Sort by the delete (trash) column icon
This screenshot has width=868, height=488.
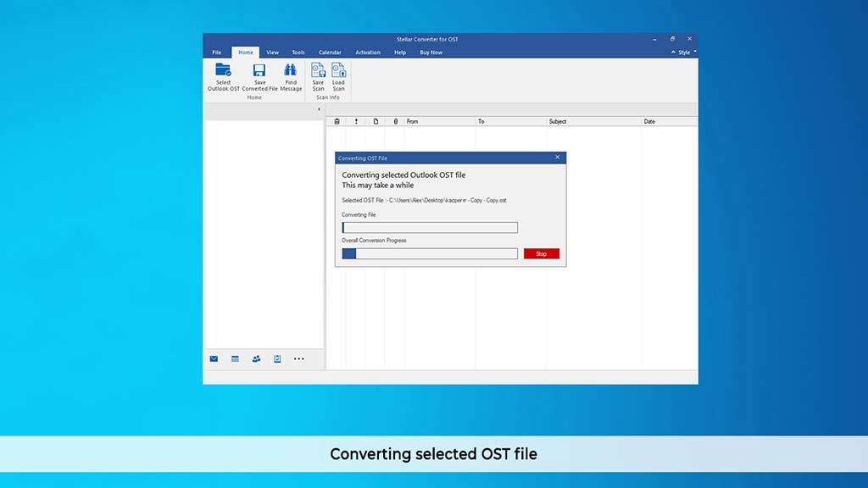[337, 121]
